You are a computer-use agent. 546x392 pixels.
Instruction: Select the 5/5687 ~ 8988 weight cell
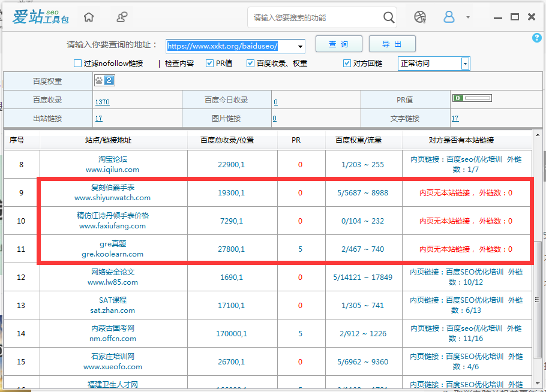363,192
